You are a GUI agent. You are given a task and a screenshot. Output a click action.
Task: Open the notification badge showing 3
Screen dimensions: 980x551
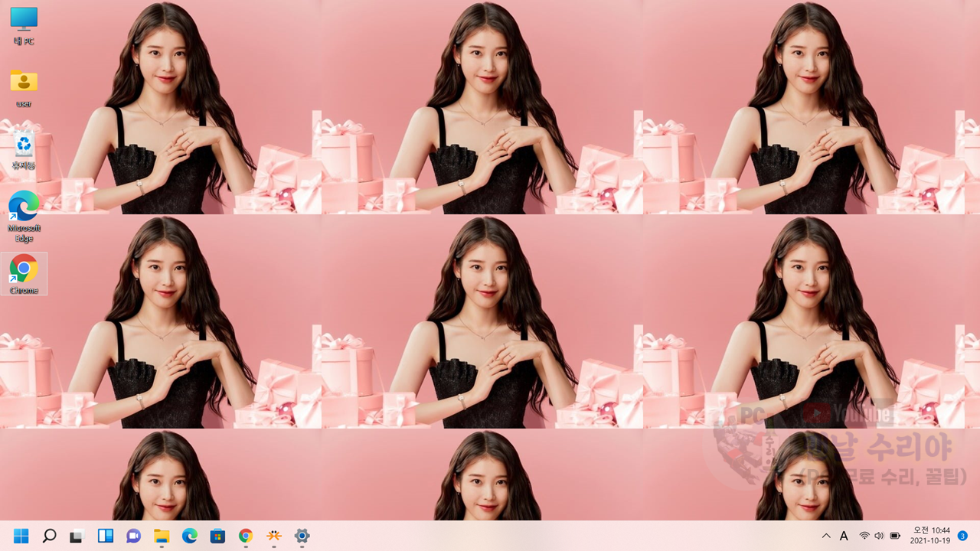(962, 536)
